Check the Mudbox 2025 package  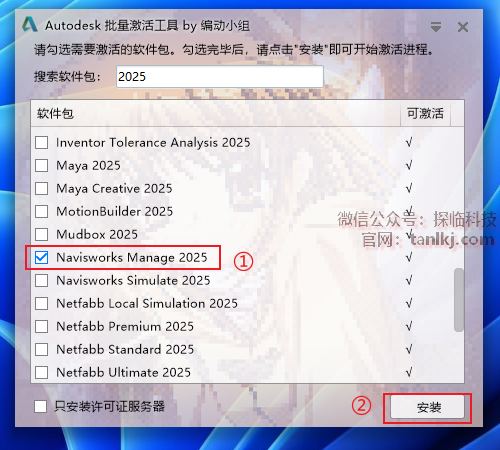click(x=41, y=234)
